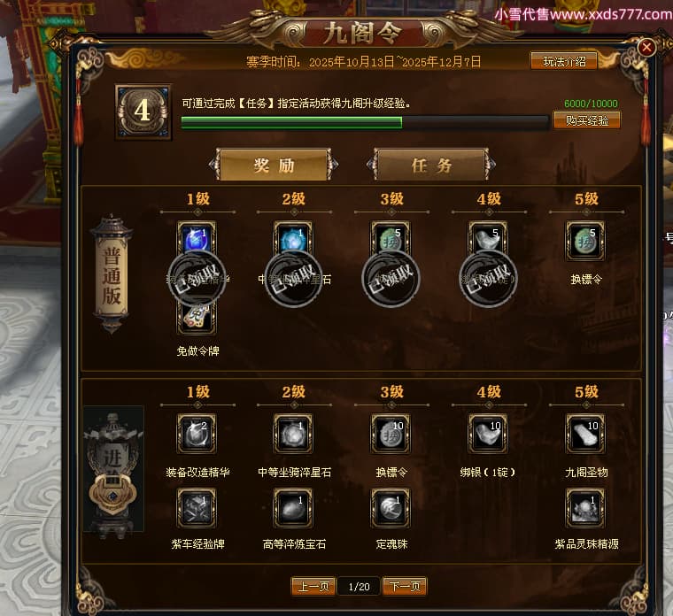Close the 九阁令 window

click(646, 47)
